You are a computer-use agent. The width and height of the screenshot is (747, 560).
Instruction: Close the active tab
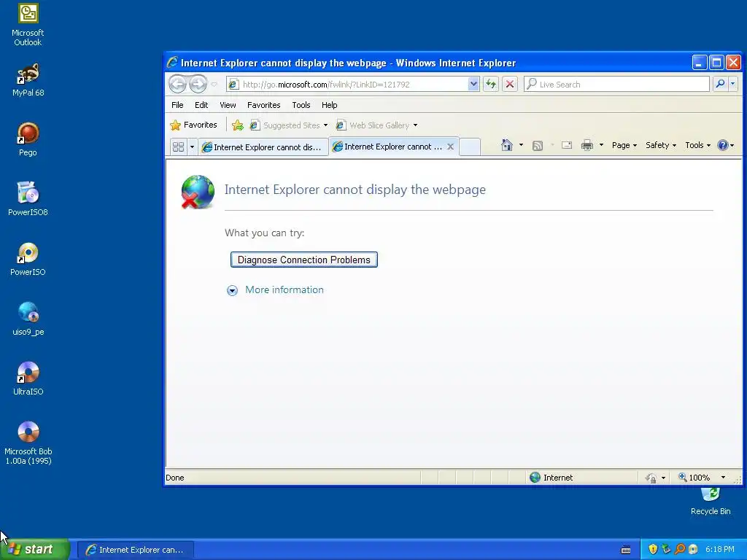click(x=450, y=147)
